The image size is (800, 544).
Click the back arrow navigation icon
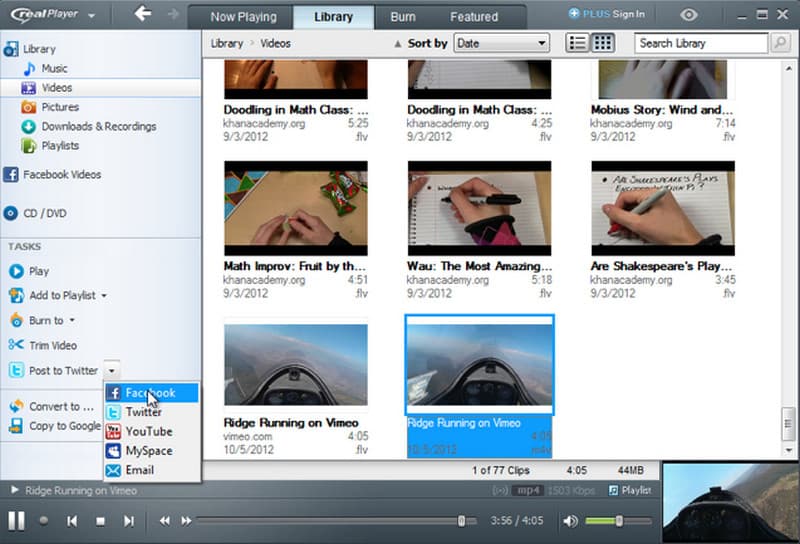[143, 14]
